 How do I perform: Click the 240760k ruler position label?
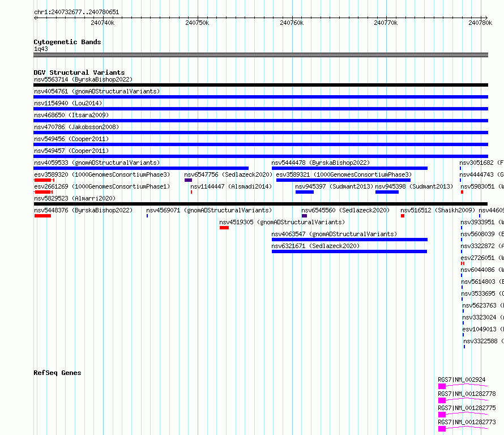tap(292, 23)
